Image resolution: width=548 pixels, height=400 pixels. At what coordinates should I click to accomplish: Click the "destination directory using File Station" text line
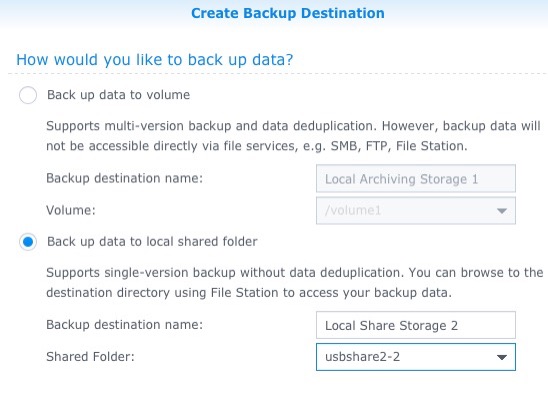point(249,293)
